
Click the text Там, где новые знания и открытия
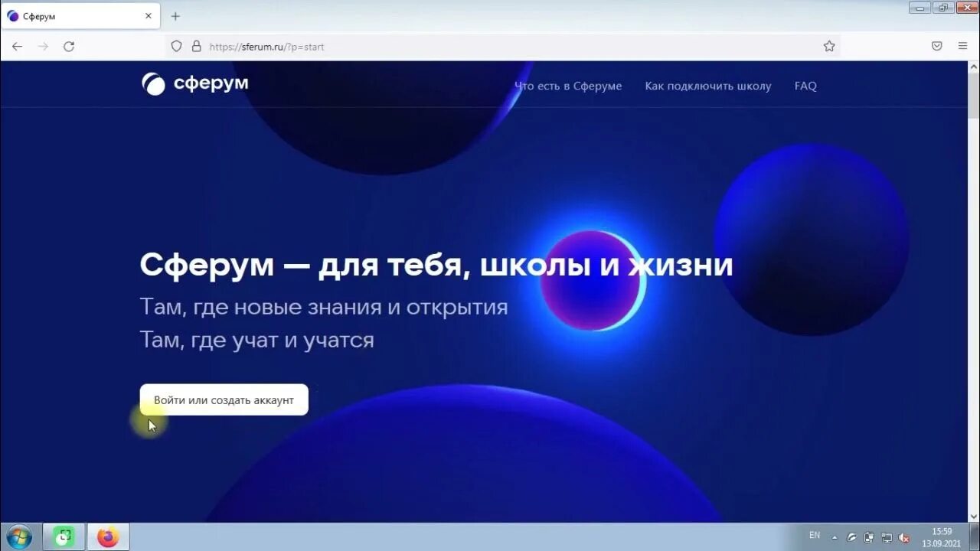coord(324,307)
